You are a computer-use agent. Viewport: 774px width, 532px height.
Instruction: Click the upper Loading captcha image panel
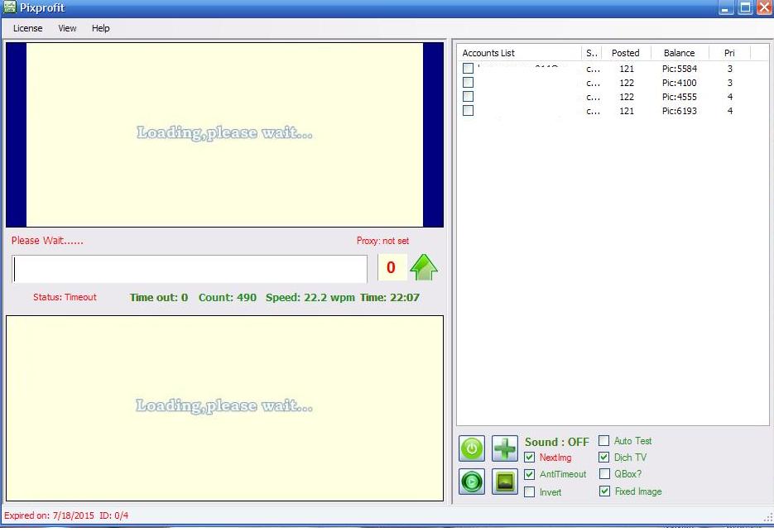[x=224, y=135]
